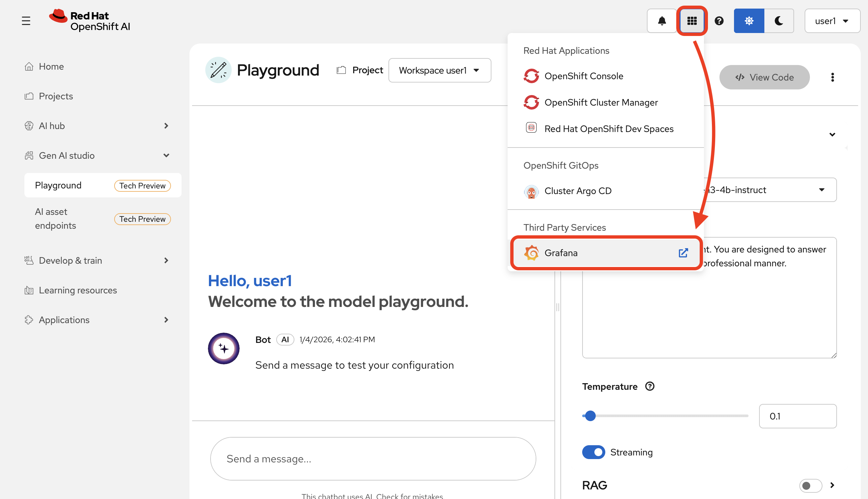Click the Bot avatar icon

pyautogui.click(x=223, y=348)
